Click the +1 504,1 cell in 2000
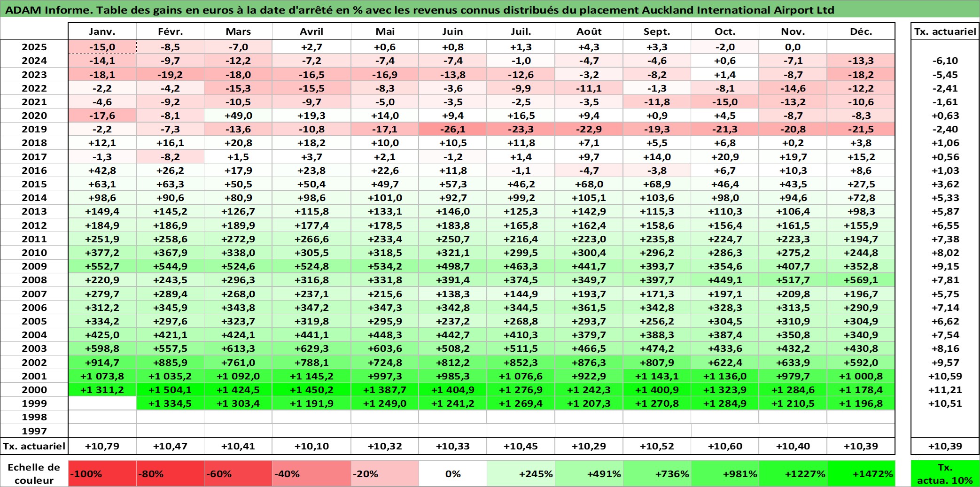Image resolution: width=980 pixels, height=487 pixels. click(x=170, y=390)
